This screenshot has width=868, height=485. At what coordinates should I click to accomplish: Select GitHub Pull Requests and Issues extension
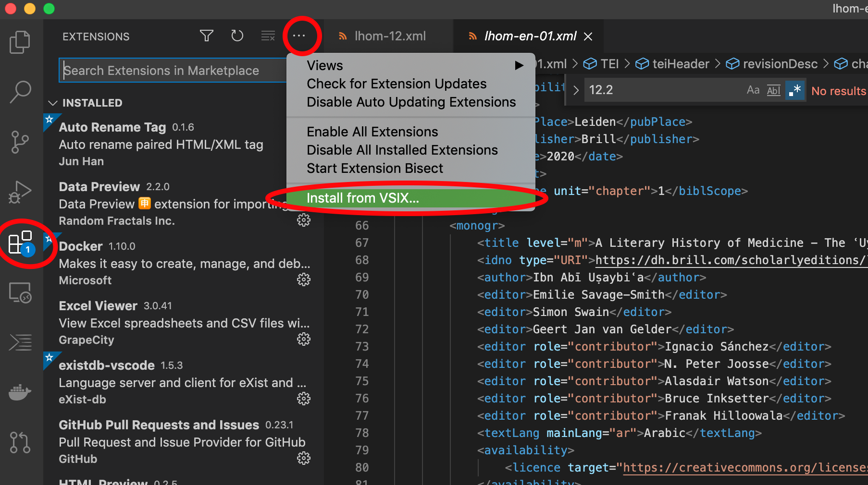click(183, 442)
